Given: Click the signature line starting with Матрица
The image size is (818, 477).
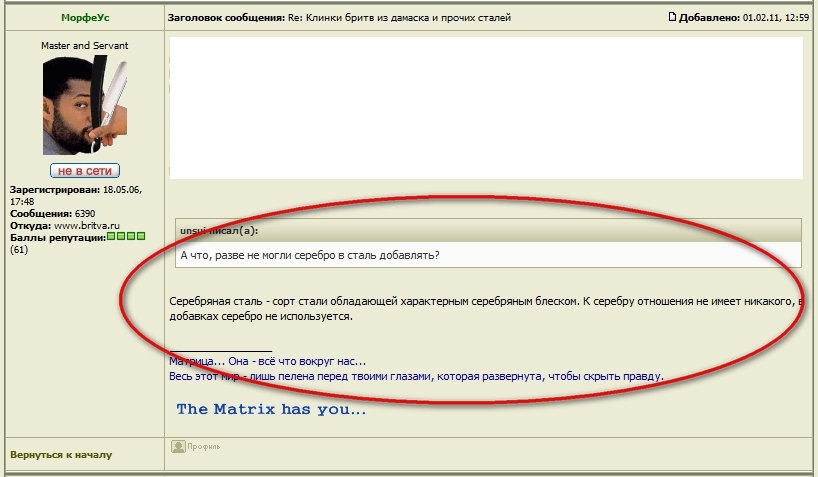Looking at the screenshot, I should coord(268,361).
